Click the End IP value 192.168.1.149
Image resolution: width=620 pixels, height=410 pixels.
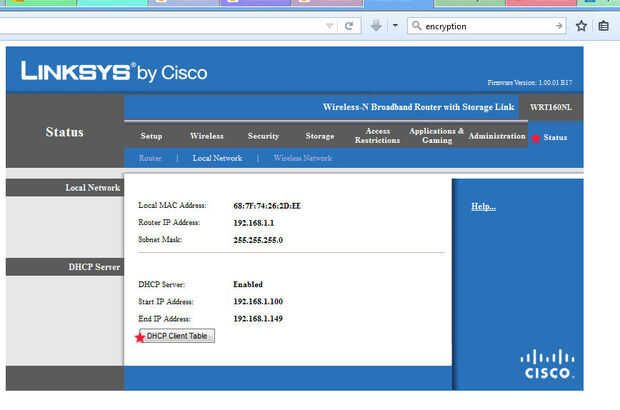tap(258, 319)
